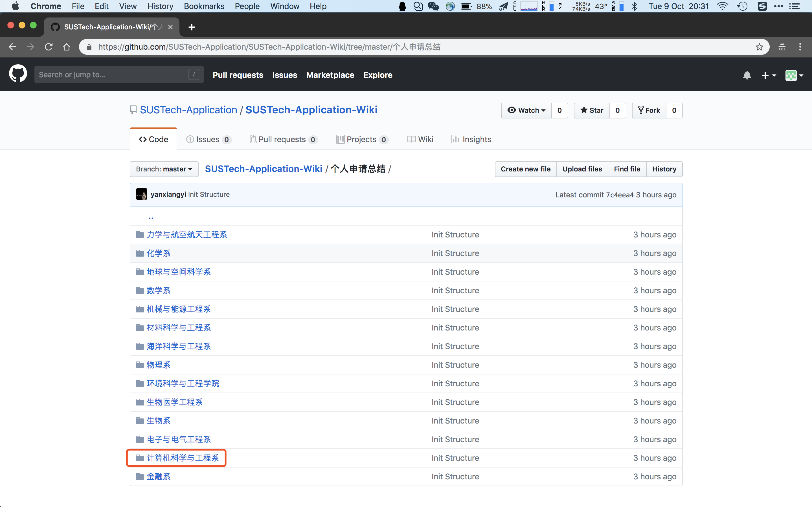
Task: Open the user avatar profile dropdown
Action: pos(794,76)
